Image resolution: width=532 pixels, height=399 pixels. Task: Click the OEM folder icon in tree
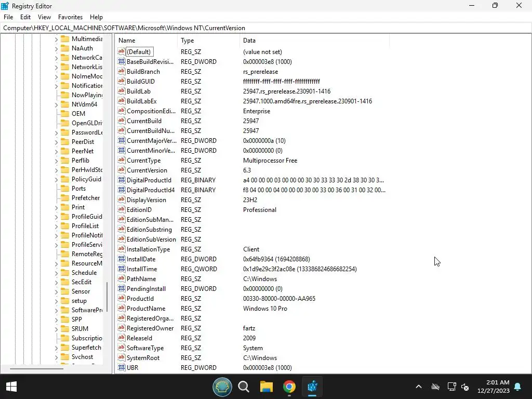[65, 114]
